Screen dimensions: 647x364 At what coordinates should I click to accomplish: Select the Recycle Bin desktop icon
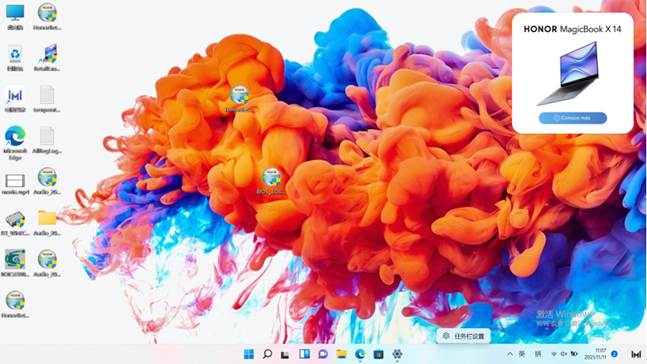pyautogui.click(x=15, y=58)
